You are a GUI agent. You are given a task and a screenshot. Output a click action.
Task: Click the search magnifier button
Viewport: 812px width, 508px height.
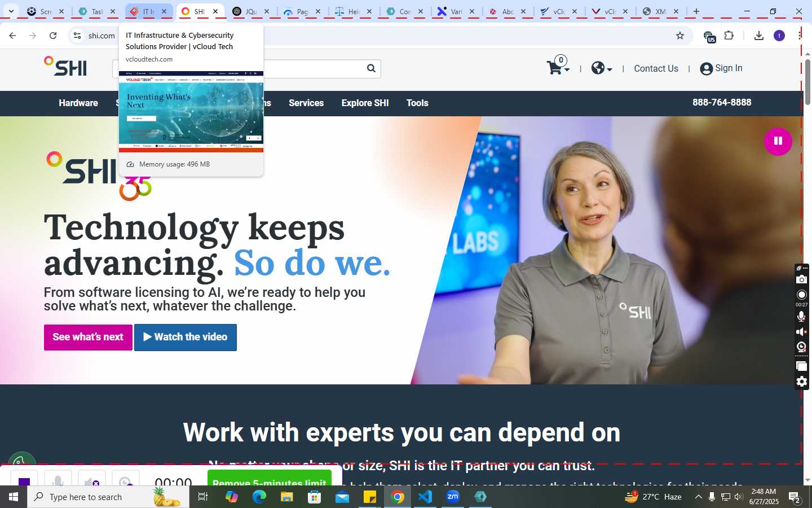(371, 68)
